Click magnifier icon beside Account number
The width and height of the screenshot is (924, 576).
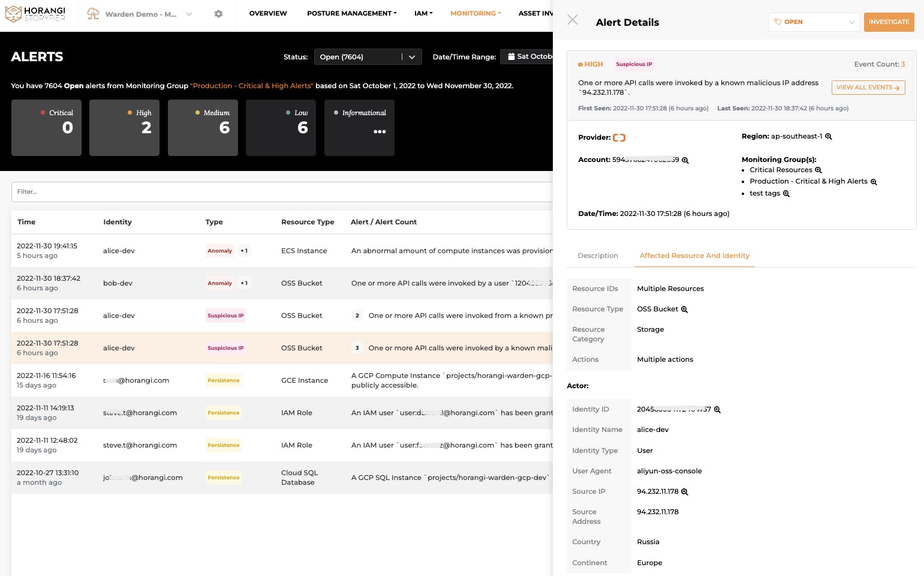pos(685,160)
